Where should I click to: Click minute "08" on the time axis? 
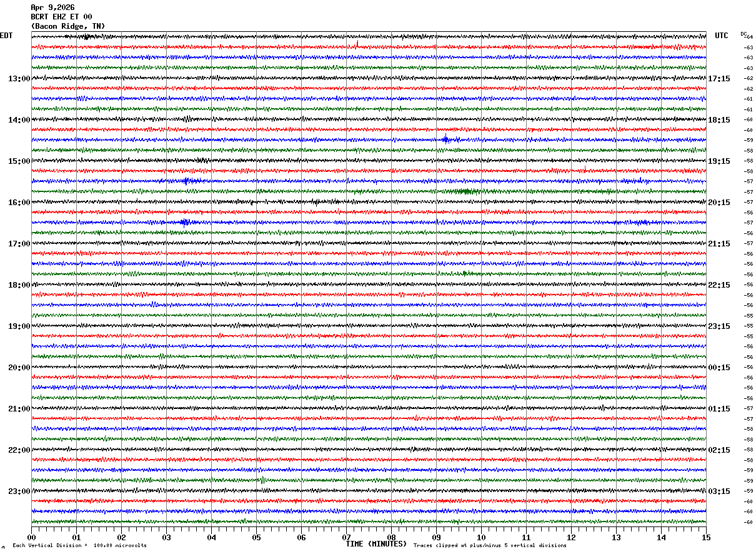click(x=392, y=537)
